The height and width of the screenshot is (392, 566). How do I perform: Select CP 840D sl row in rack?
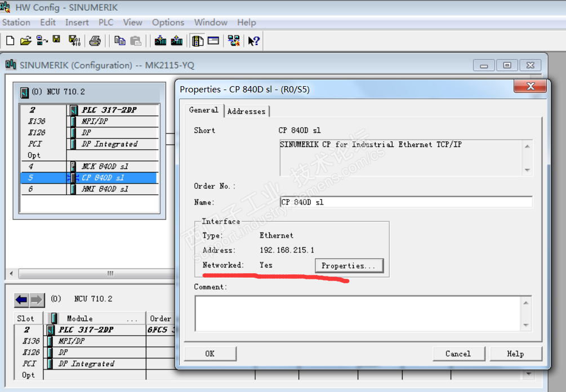point(90,177)
